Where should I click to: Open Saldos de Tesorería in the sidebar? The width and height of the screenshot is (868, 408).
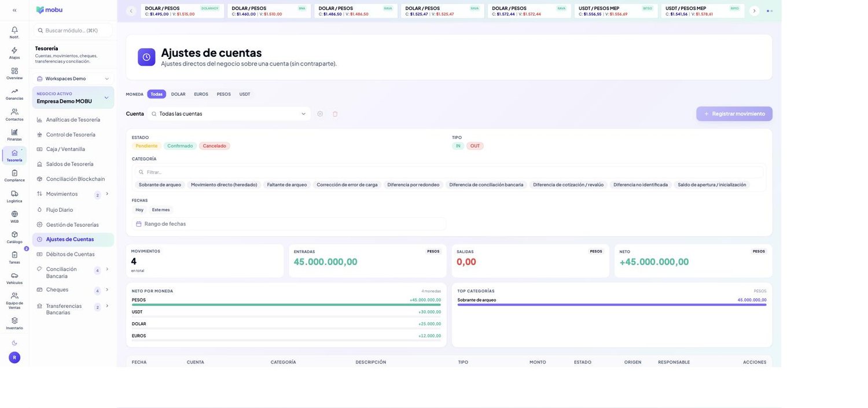[73, 164]
